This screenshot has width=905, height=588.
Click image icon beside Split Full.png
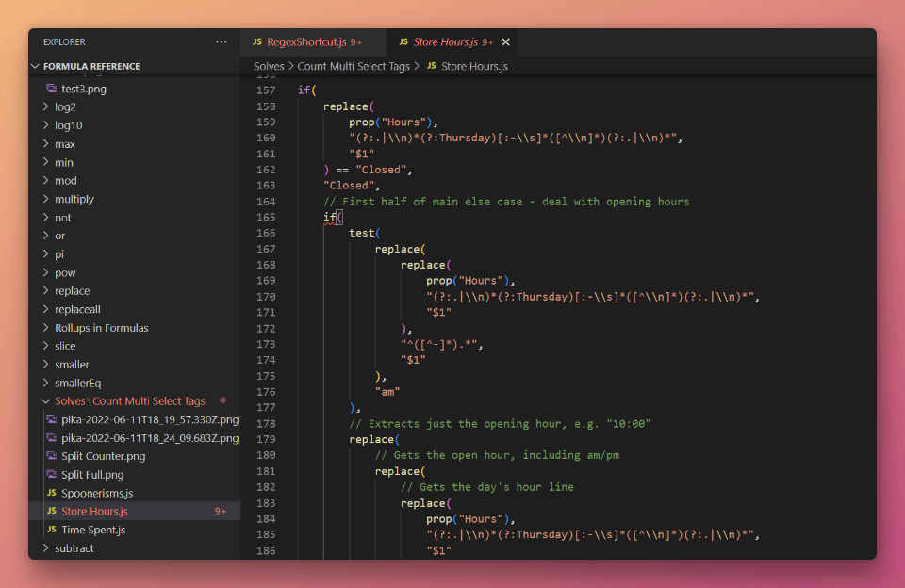click(51, 474)
